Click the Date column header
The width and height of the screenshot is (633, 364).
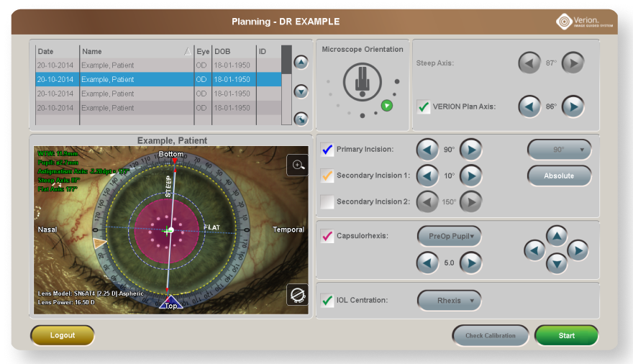coord(56,52)
